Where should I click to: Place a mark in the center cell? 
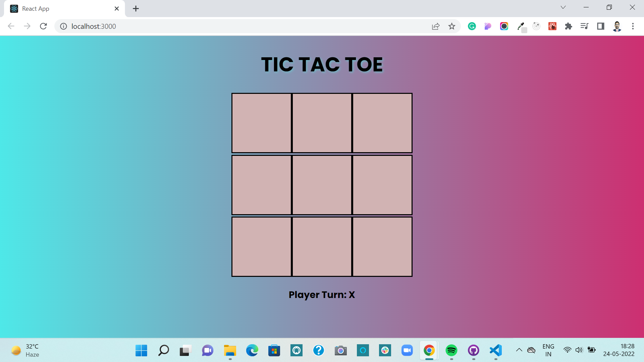tap(322, 185)
